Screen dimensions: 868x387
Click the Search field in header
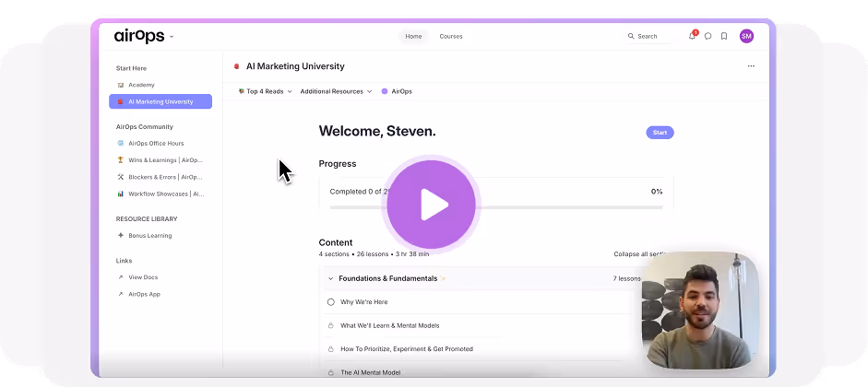pos(648,36)
